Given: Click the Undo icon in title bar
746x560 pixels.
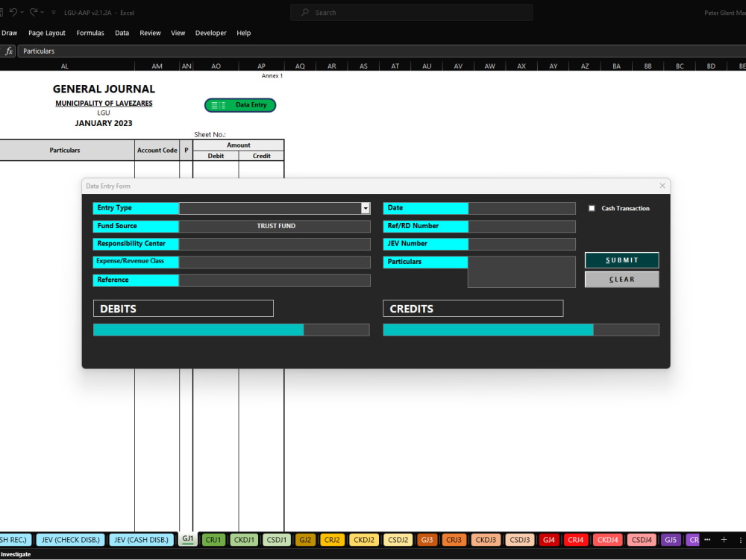Looking at the screenshot, I should 13,13.
